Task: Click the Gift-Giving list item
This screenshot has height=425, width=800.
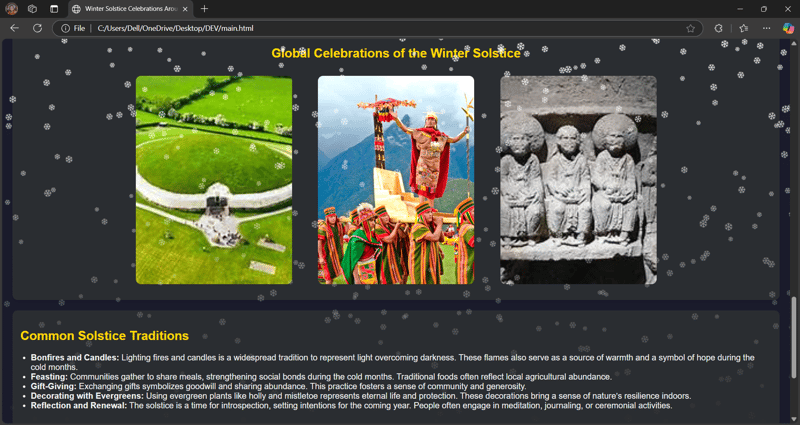Action: coord(279,386)
